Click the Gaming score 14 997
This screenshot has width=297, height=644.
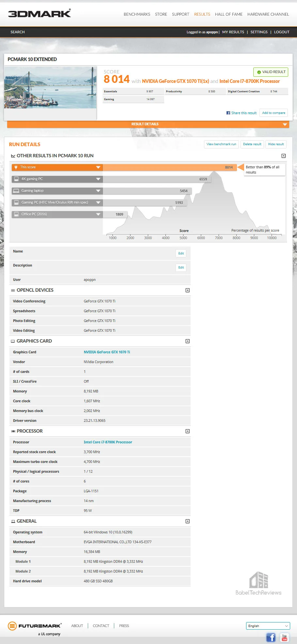click(150, 99)
